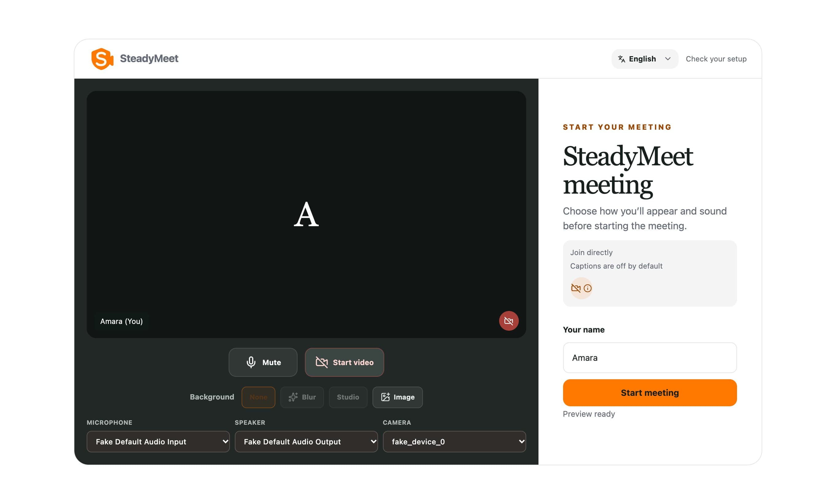Click the translate icon beside English
This screenshot has width=836, height=504.
(x=621, y=59)
